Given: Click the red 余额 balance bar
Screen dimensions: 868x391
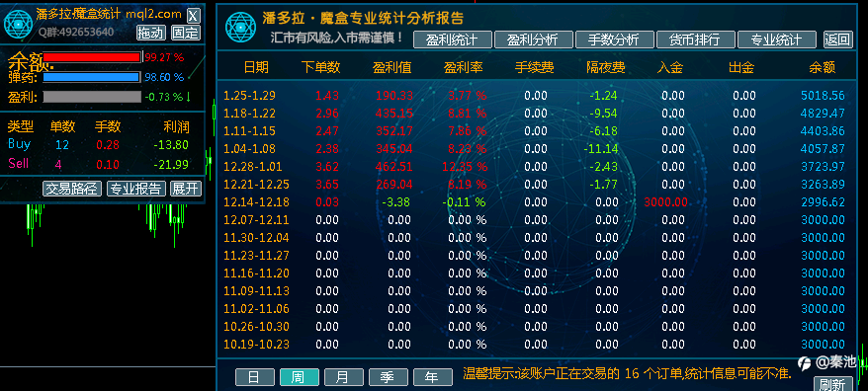Looking at the screenshot, I should pos(92,57).
